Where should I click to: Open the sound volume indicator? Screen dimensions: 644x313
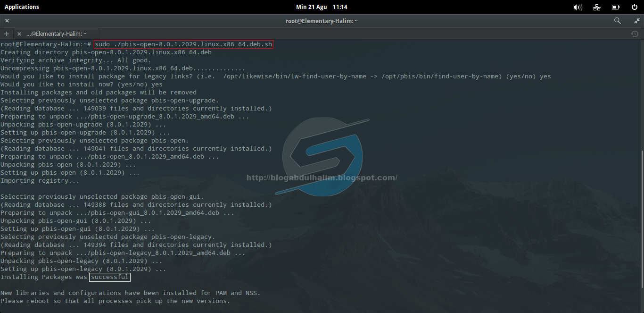pyautogui.click(x=578, y=7)
